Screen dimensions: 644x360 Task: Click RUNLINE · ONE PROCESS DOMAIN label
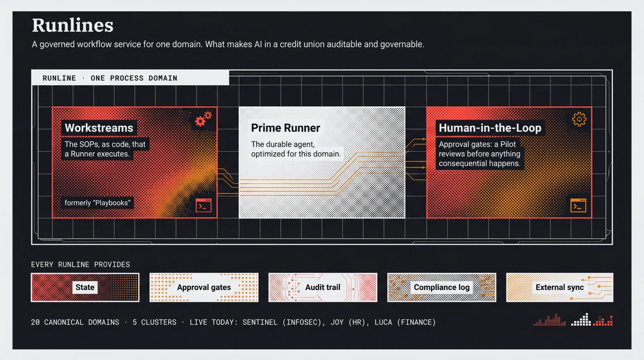coord(110,78)
